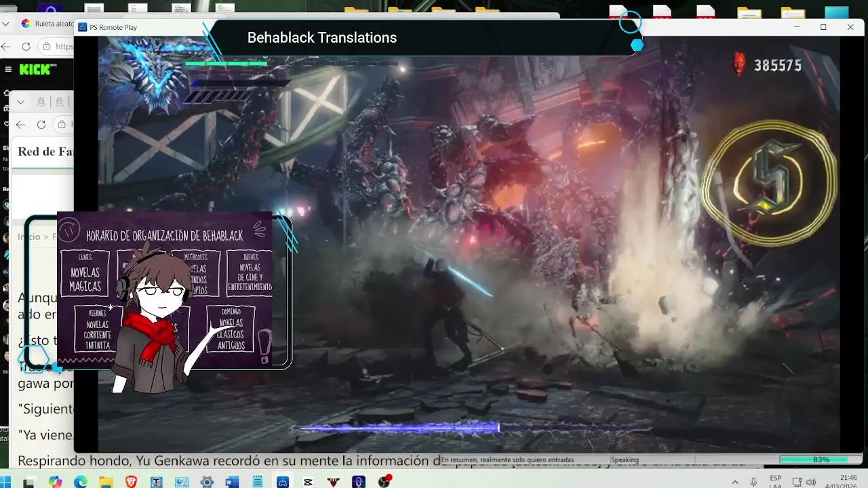Click the Behablack Translations banner text
This screenshot has width=868, height=488.
click(x=322, y=38)
